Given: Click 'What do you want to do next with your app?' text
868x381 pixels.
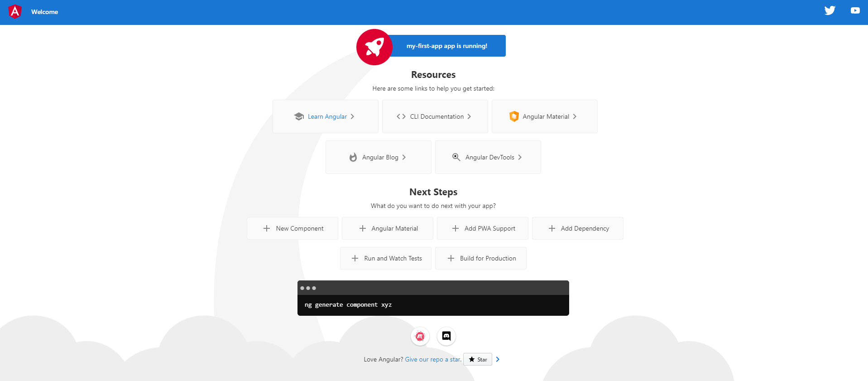Looking at the screenshot, I should coord(433,206).
